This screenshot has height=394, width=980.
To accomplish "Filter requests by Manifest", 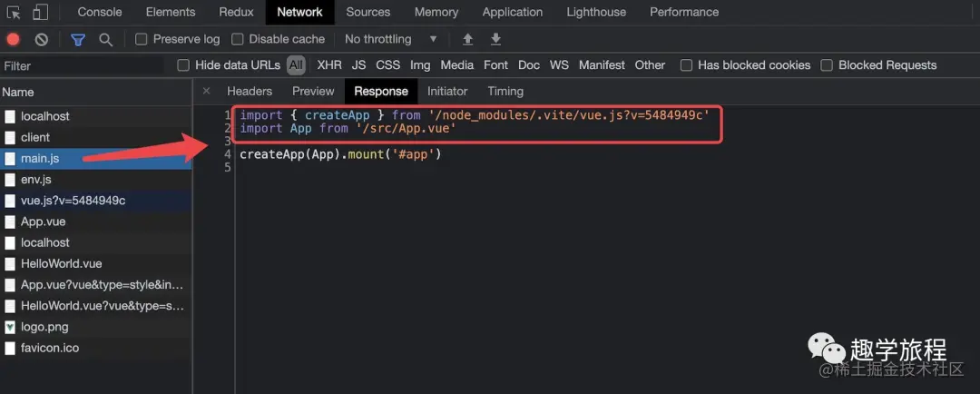I will click(x=602, y=65).
